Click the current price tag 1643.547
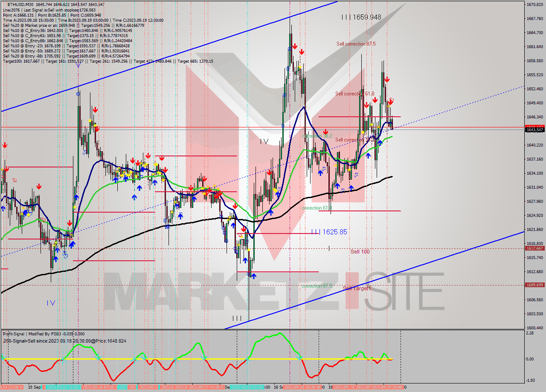Image resolution: width=546 pixels, height=392 pixels. (x=534, y=130)
